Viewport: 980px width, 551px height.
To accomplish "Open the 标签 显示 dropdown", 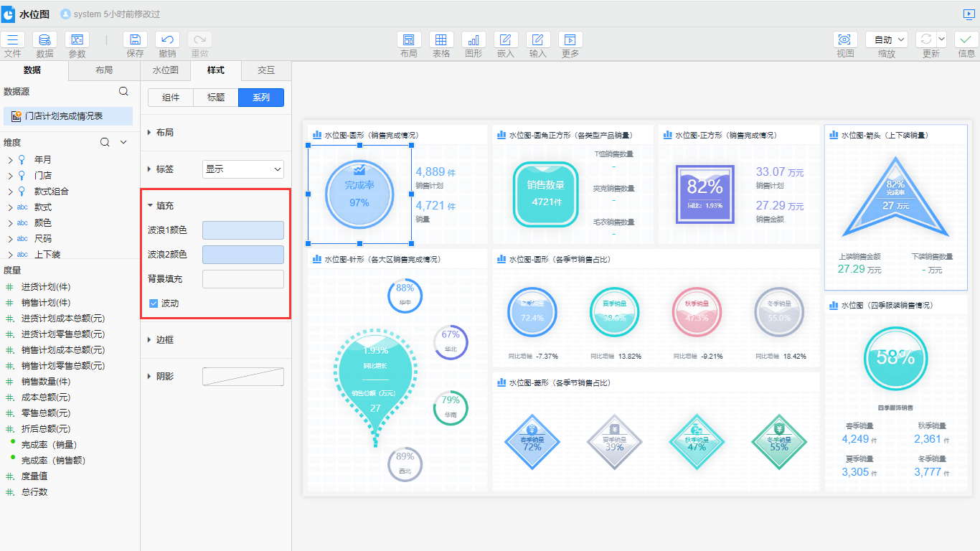I will pyautogui.click(x=243, y=169).
